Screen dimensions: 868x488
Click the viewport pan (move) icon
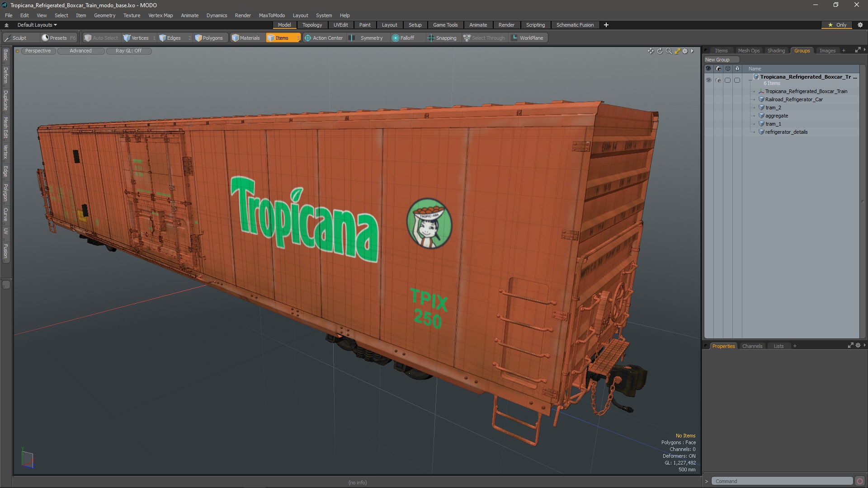click(651, 51)
